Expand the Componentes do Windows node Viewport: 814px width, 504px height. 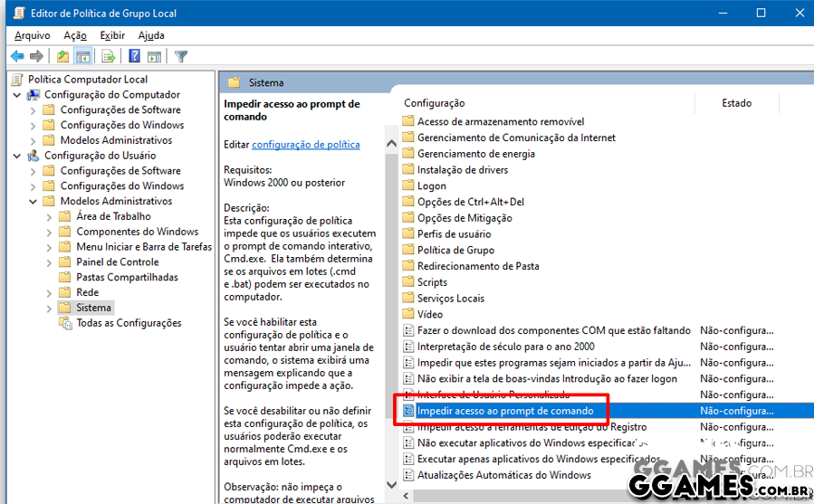tap(50, 232)
